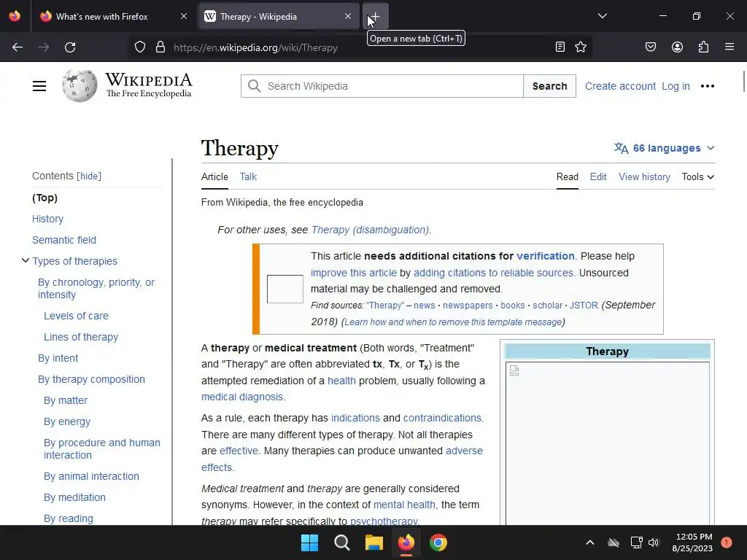
Task: Open By animal interaction contents entry
Action: coord(91,476)
